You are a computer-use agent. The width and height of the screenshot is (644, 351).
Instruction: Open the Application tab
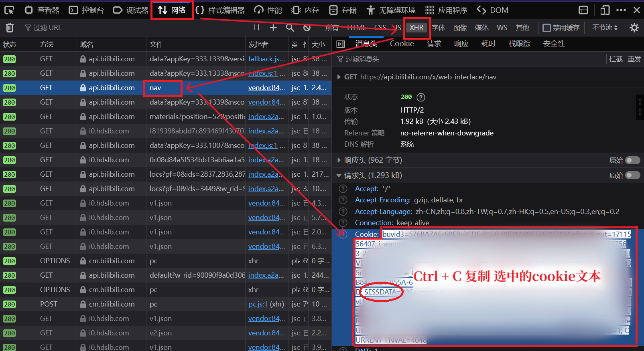click(x=446, y=10)
